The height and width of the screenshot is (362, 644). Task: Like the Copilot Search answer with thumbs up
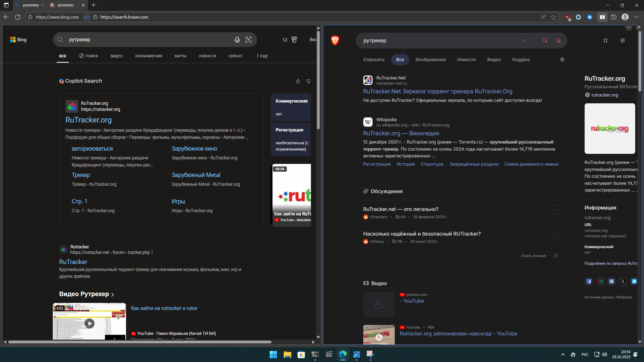point(298,81)
